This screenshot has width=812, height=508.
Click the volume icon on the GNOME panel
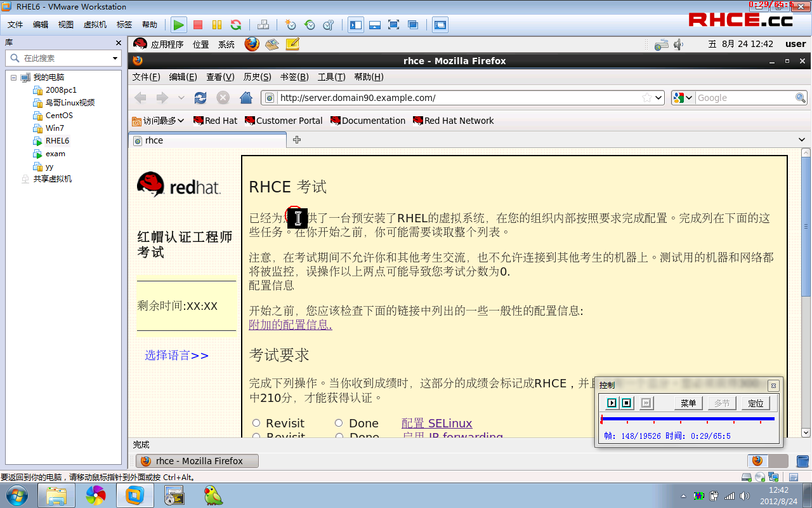coord(678,44)
